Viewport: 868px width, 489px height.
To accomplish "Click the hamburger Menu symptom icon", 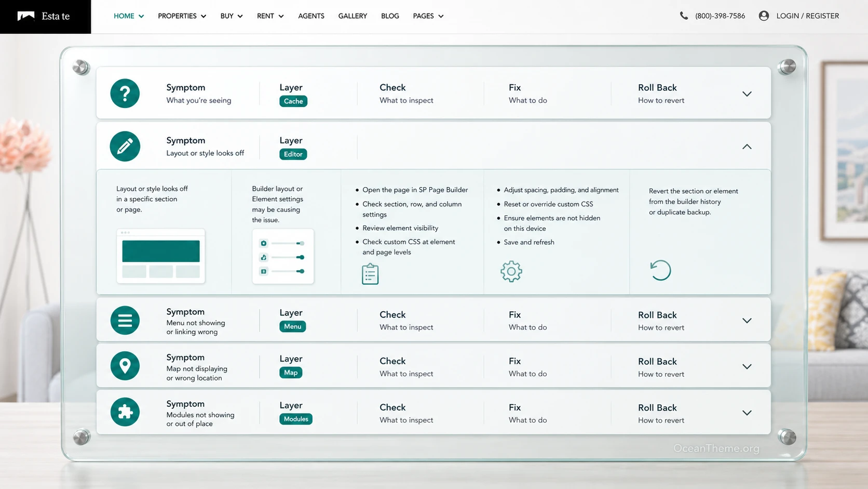I will click(125, 320).
